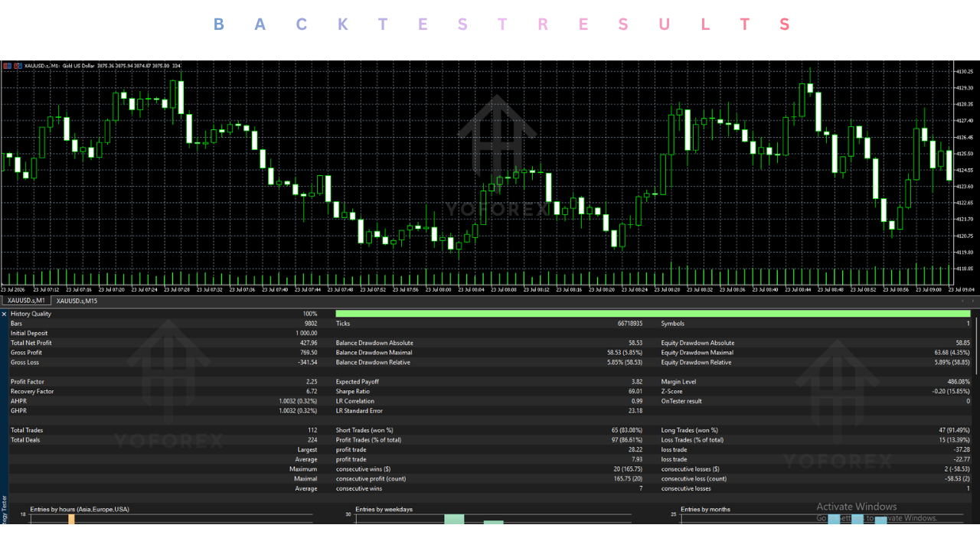Switch to the XAUUSD.s,M1 chart tab
Screen dimensions: 980x551
pyautogui.click(x=28, y=302)
